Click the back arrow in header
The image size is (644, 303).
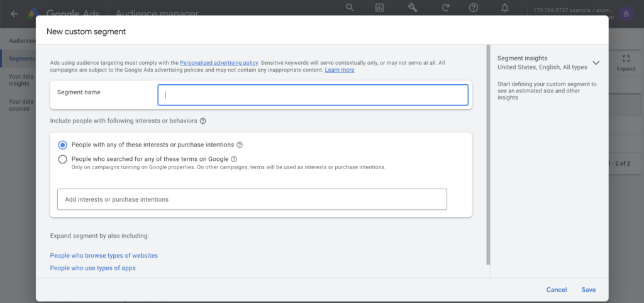[14, 14]
